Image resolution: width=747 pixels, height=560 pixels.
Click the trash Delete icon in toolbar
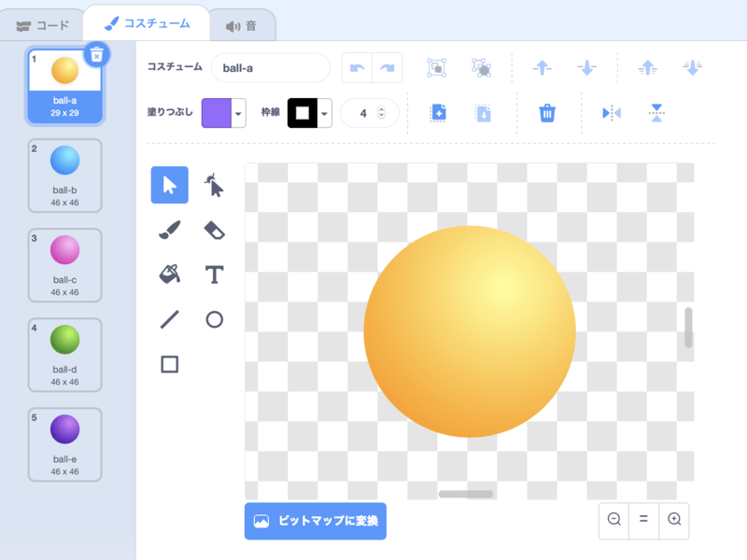tap(547, 113)
